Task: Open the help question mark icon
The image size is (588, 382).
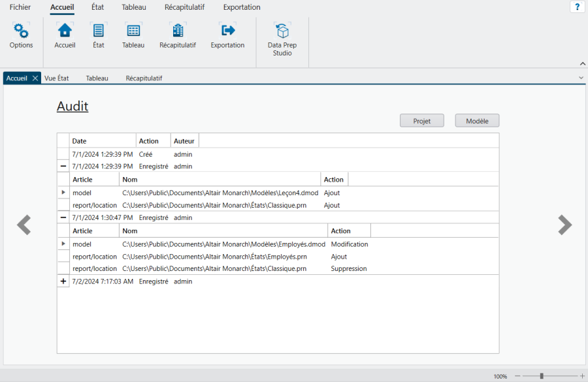Action: (577, 7)
